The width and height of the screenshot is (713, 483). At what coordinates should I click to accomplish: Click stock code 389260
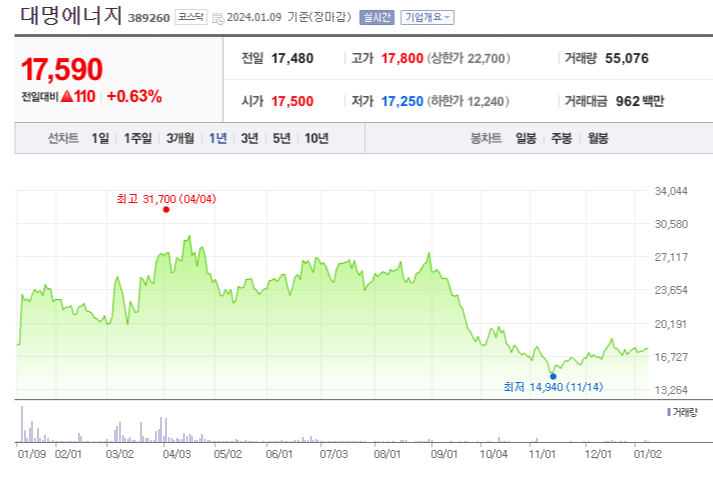tap(149, 18)
